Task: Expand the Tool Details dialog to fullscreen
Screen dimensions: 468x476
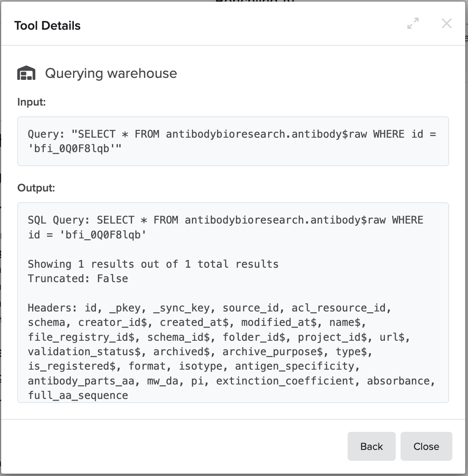Action: point(413,24)
